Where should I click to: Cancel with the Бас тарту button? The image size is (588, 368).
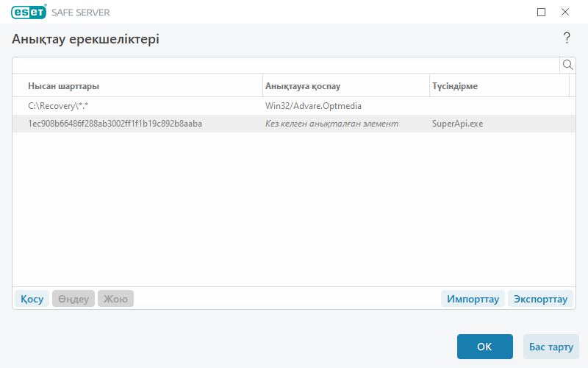[x=551, y=347]
